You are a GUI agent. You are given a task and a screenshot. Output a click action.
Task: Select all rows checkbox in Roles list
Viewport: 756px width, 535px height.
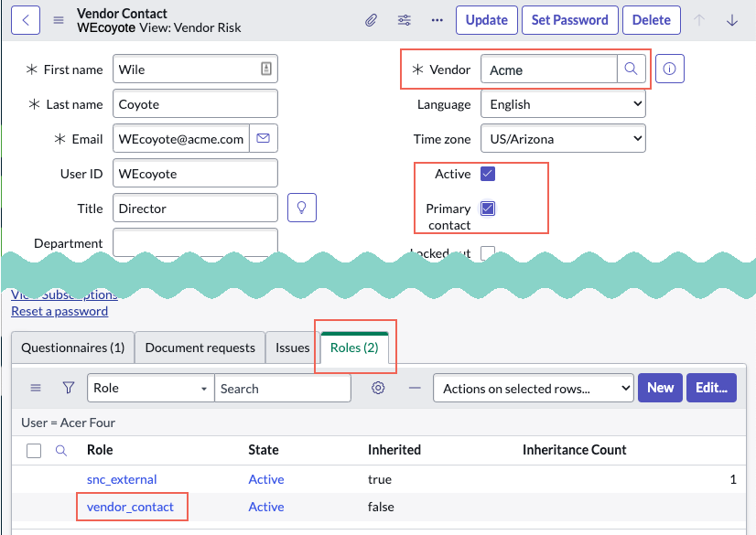point(34,451)
